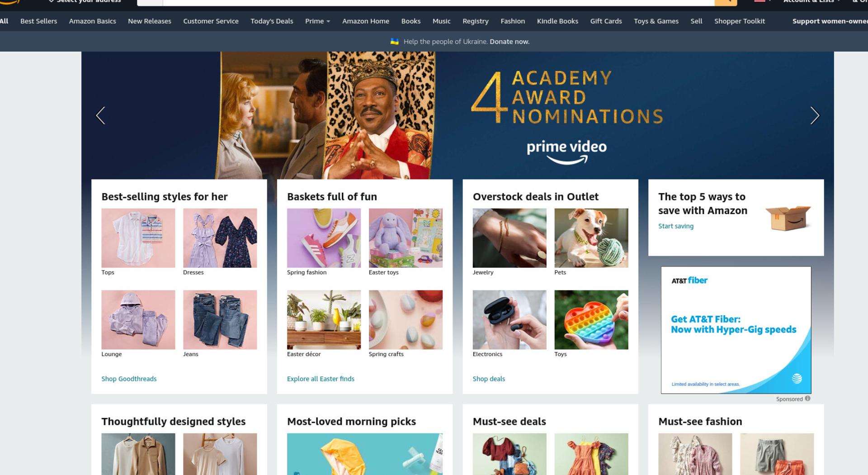Go to the previous carousel banner
Image resolution: width=868 pixels, height=475 pixels.
(x=100, y=115)
